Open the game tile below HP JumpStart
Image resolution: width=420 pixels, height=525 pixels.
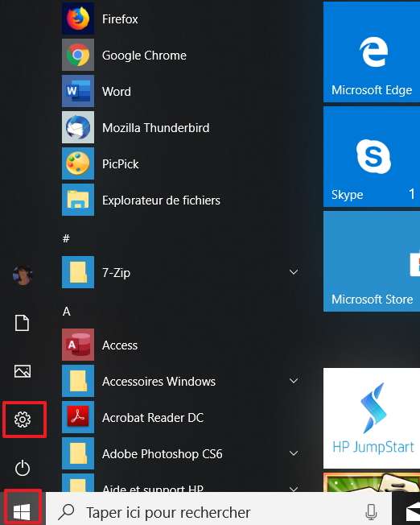click(x=372, y=482)
